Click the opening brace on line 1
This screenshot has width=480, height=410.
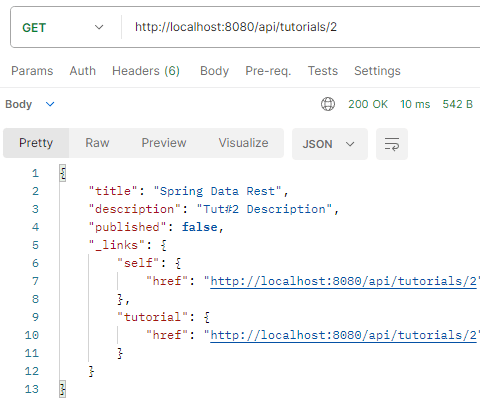coord(63,173)
